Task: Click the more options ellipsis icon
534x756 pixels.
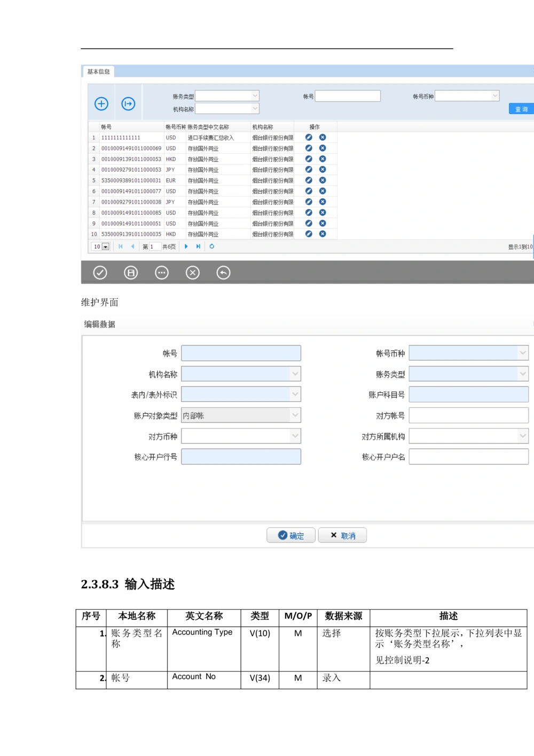Action: point(162,273)
